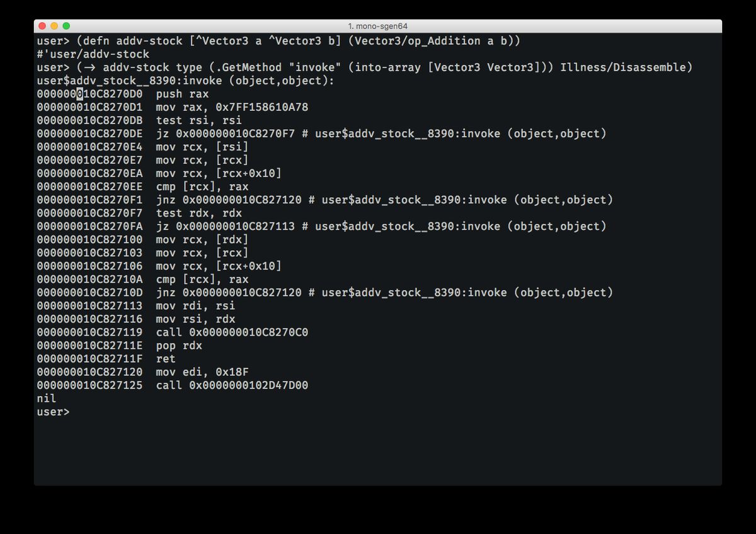This screenshot has width=756, height=534.
Task: Click the cursor block in address 000000010C8270D0
Action: pos(79,94)
